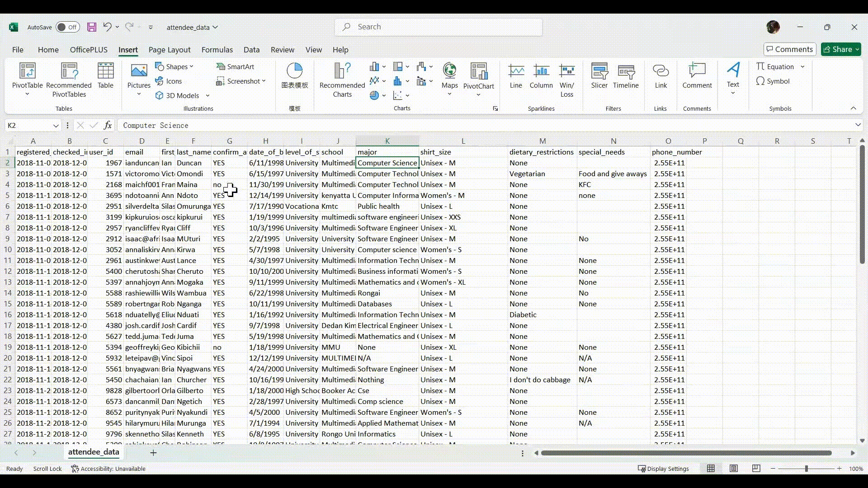Check Accessibility status in status bar
Image resolution: width=868 pixels, height=488 pixels.
pyautogui.click(x=108, y=469)
